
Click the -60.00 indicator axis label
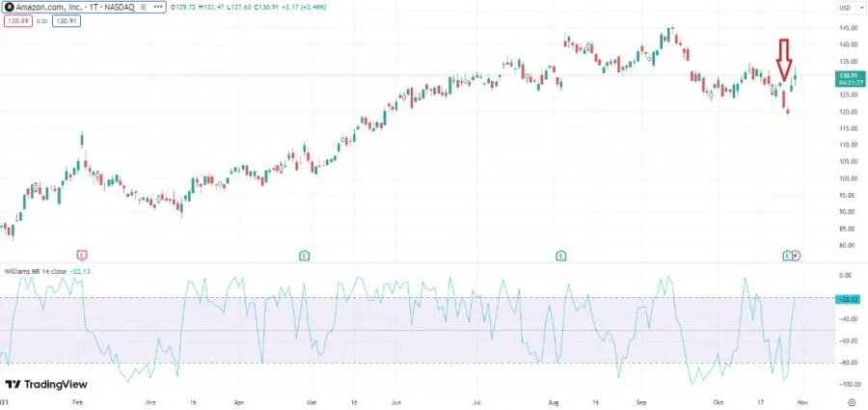point(848,342)
